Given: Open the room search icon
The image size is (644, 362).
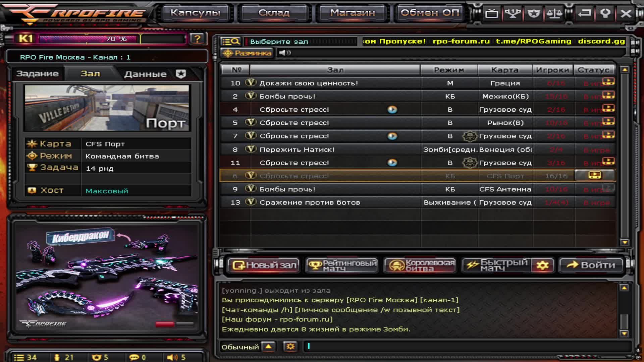Looking at the screenshot, I should click(x=231, y=41).
